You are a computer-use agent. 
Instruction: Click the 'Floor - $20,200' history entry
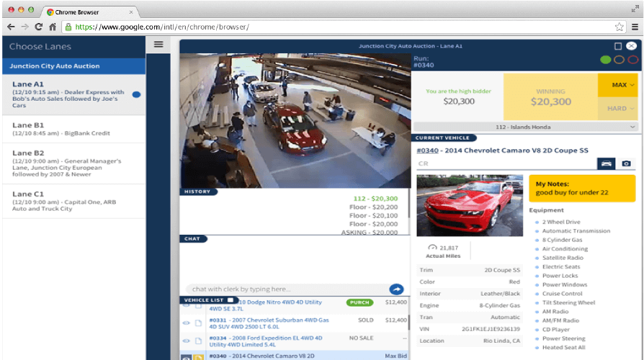[x=373, y=207]
